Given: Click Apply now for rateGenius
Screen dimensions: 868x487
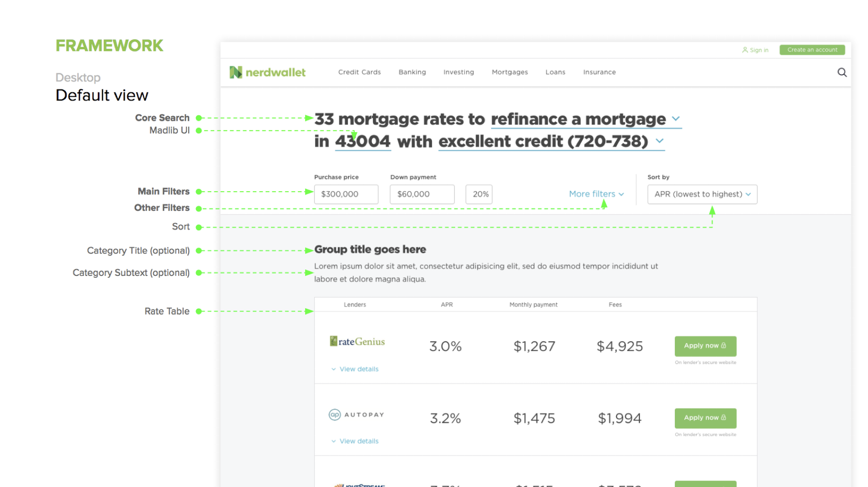Looking at the screenshot, I should (x=705, y=346).
